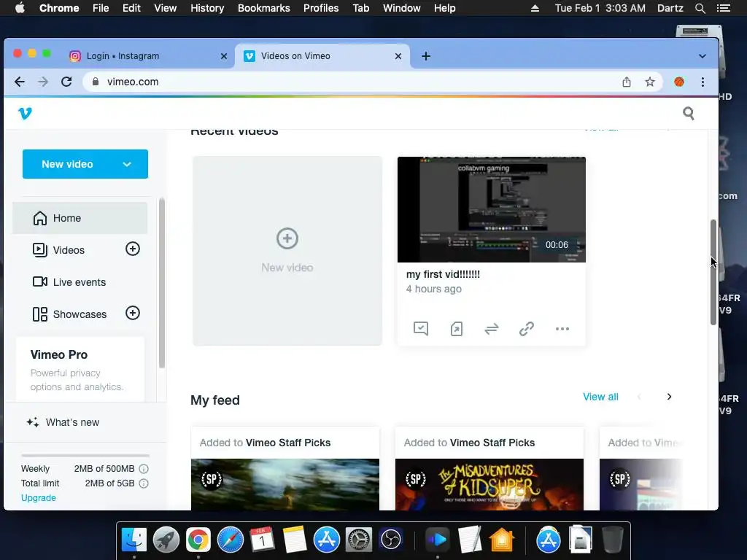Open the Chrome File menu

pos(101,8)
